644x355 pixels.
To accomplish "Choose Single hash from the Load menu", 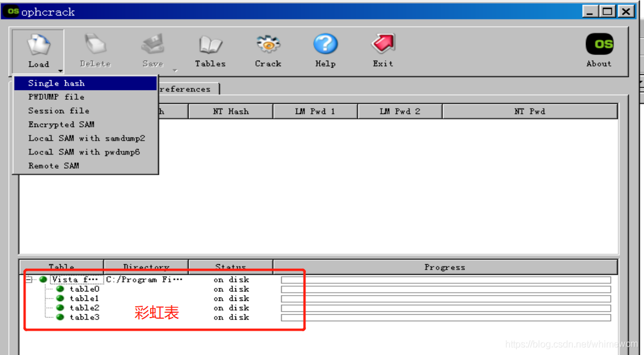I will pyautogui.click(x=85, y=83).
